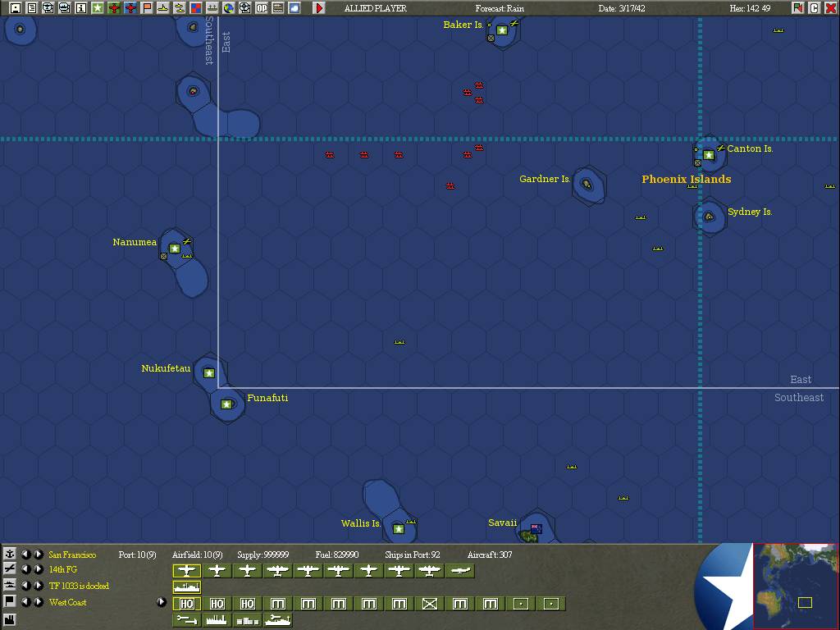Click 'Supply: 999999' value
This screenshot has width=840, height=630.
tap(263, 555)
